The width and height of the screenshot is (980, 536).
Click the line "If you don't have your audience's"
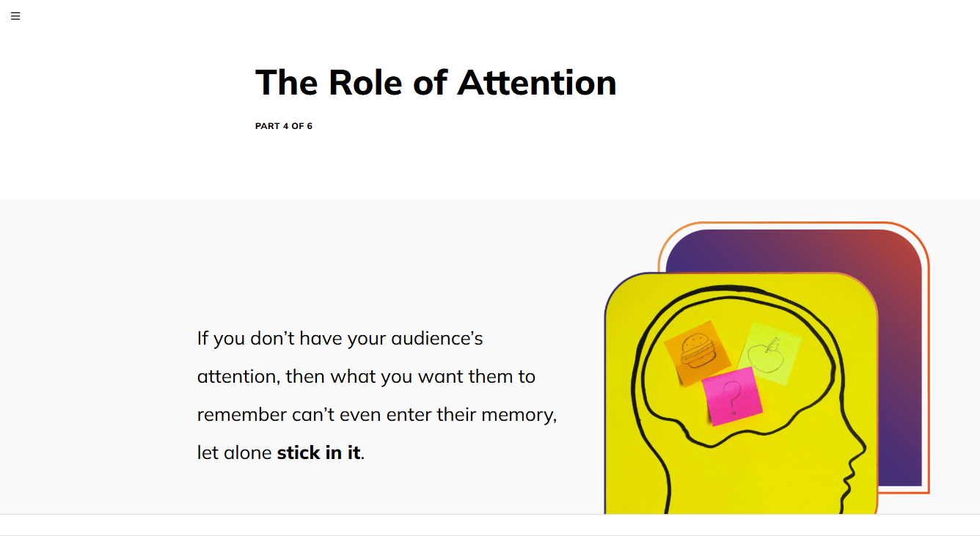point(340,339)
